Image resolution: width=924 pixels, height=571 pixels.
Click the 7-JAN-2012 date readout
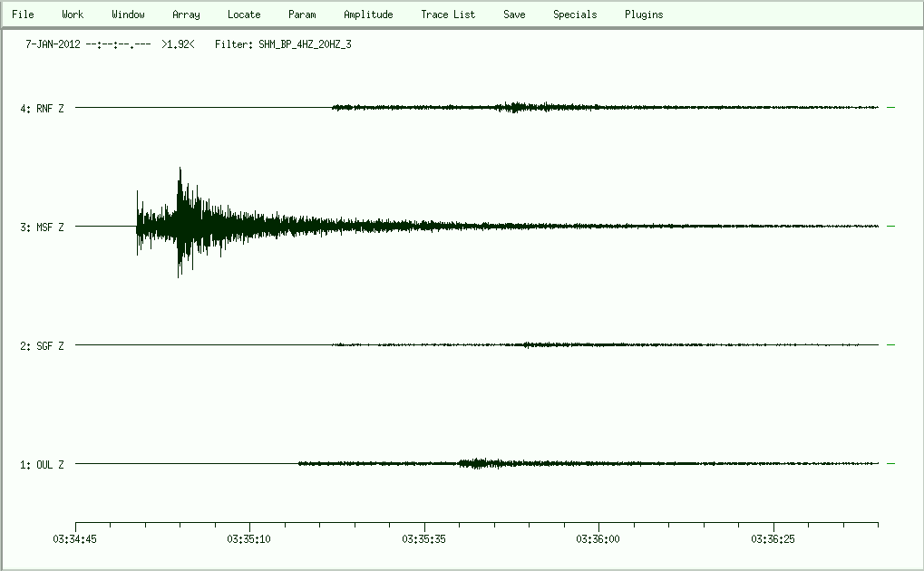pyautogui.click(x=53, y=44)
